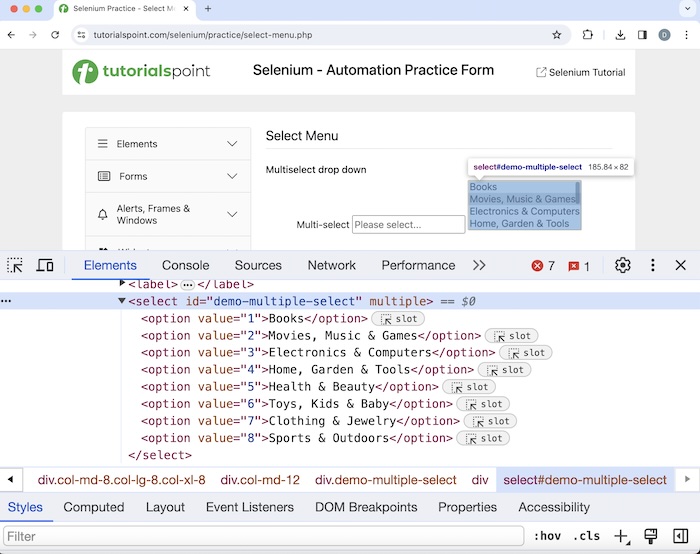Open the new style rule plus icon
The height and width of the screenshot is (554, 700).
click(621, 536)
